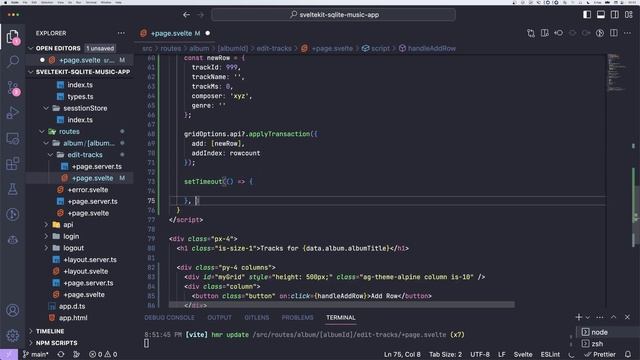
Task: Open notifications bell in status bar
Action: click(x=628, y=354)
